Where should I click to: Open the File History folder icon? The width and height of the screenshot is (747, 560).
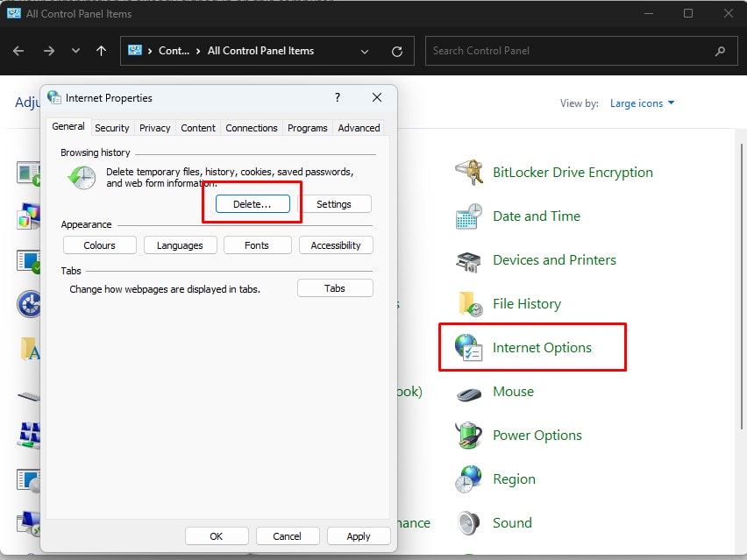[470, 304]
